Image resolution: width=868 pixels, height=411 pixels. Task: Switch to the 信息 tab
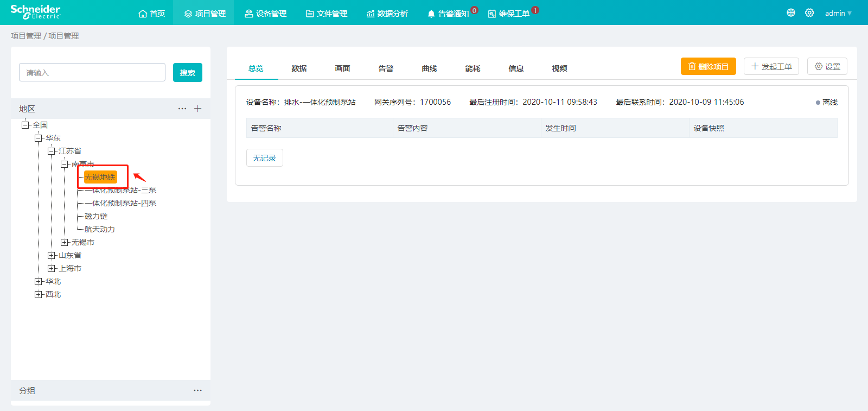coord(516,68)
